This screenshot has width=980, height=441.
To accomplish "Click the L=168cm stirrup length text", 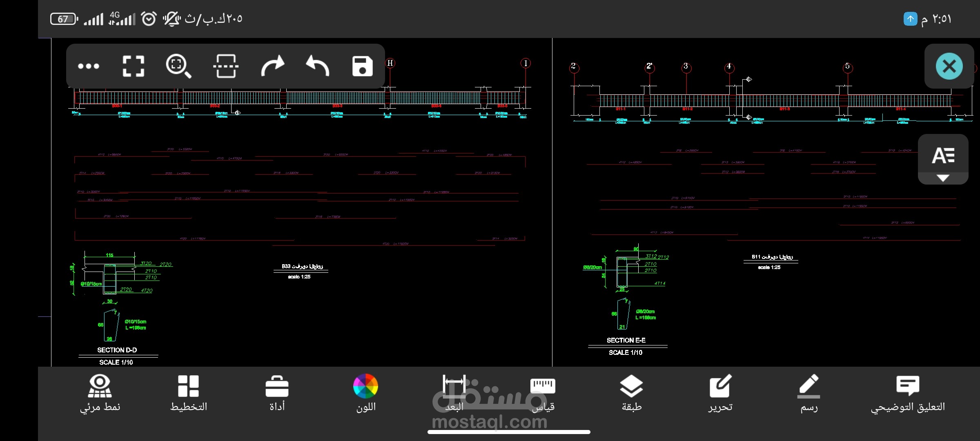I will (646, 318).
